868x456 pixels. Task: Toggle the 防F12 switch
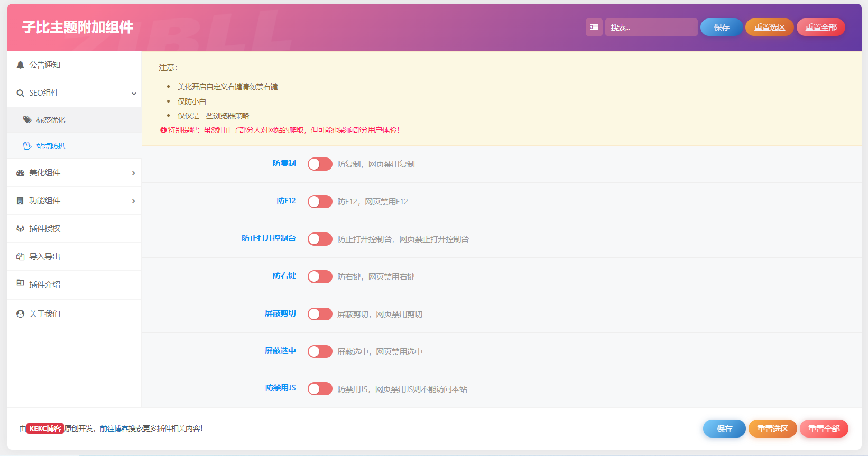(320, 202)
